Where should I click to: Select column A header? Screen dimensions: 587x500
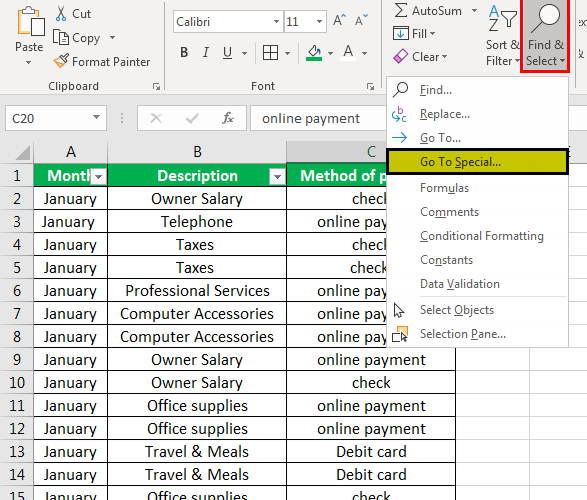point(71,152)
